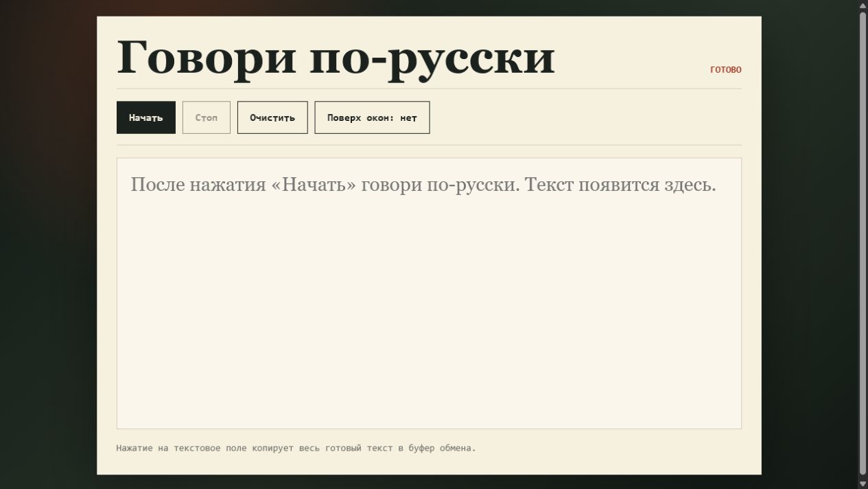
Task: Click the disabled Стоп button
Action: pos(207,117)
